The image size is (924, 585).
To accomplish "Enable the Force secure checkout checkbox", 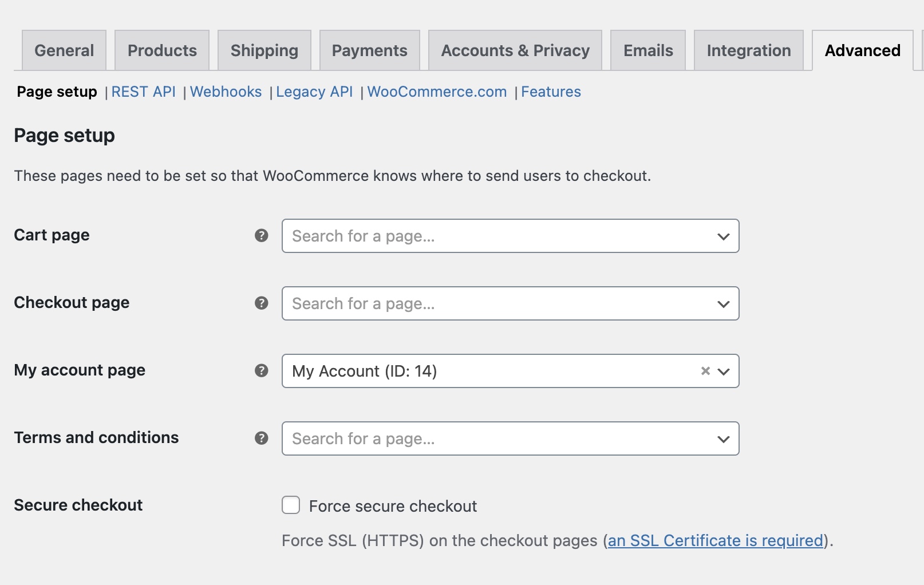I will 291,505.
